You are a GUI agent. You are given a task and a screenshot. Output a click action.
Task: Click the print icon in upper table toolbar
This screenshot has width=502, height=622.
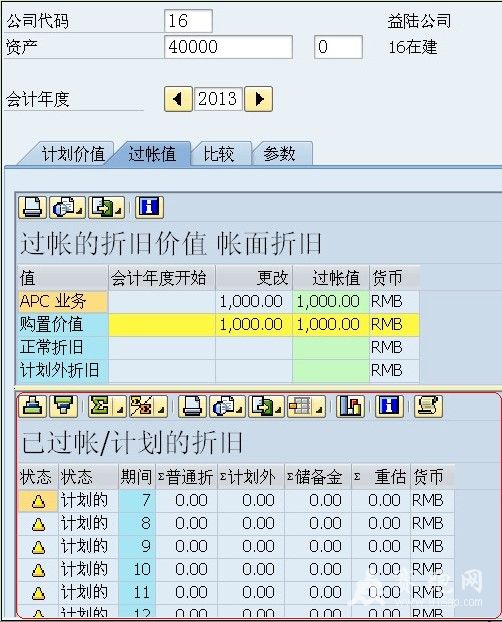click(x=32, y=207)
